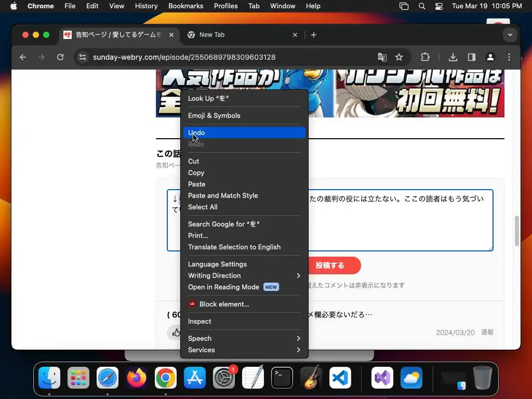
Task: Select Copy from the context menu
Action: [244, 172]
